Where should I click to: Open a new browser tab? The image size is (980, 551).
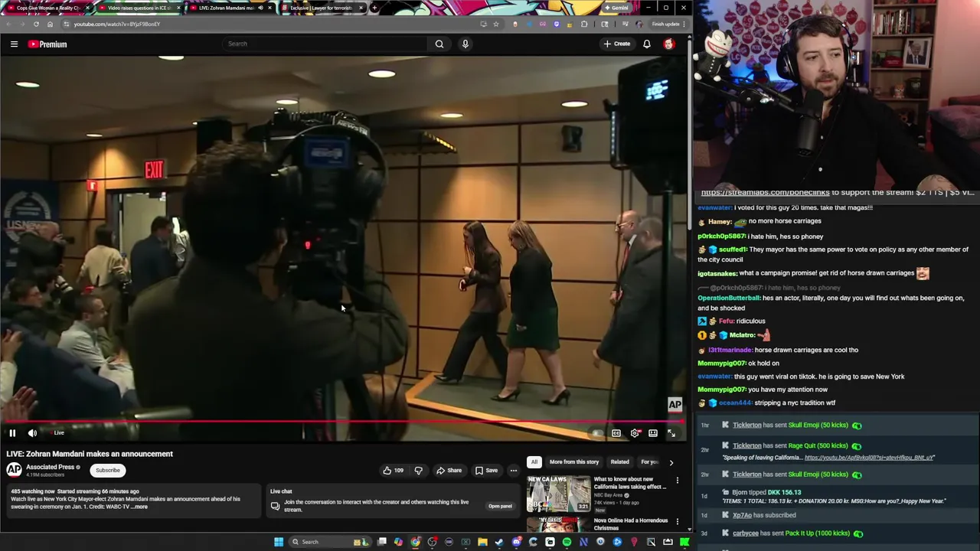click(374, 8)
